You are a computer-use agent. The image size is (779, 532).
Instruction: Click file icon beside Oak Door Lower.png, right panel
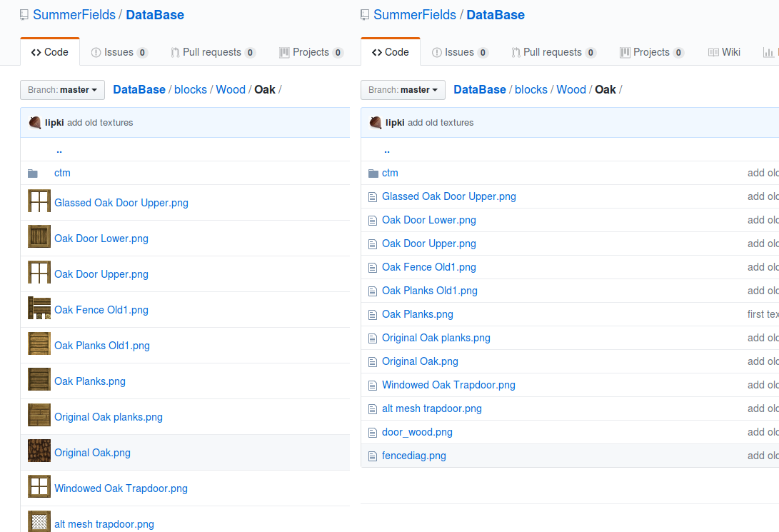[x=373, y=221]
